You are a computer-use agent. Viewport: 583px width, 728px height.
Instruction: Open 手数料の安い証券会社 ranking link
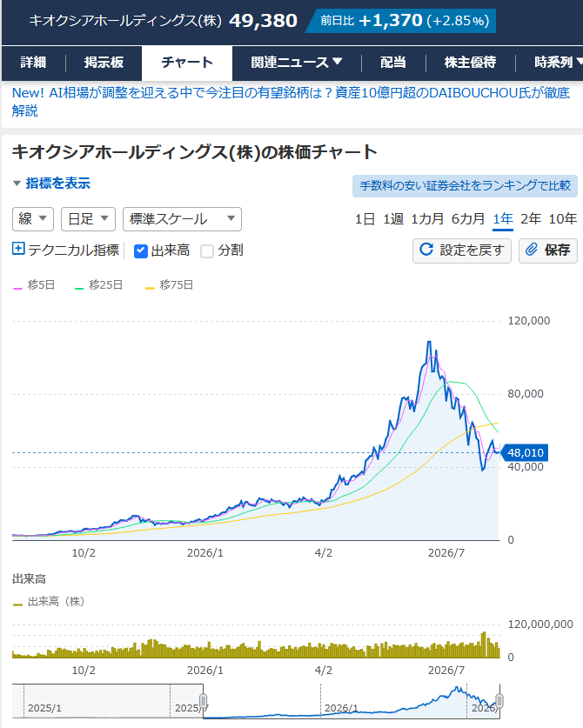(x=465, y=186)
